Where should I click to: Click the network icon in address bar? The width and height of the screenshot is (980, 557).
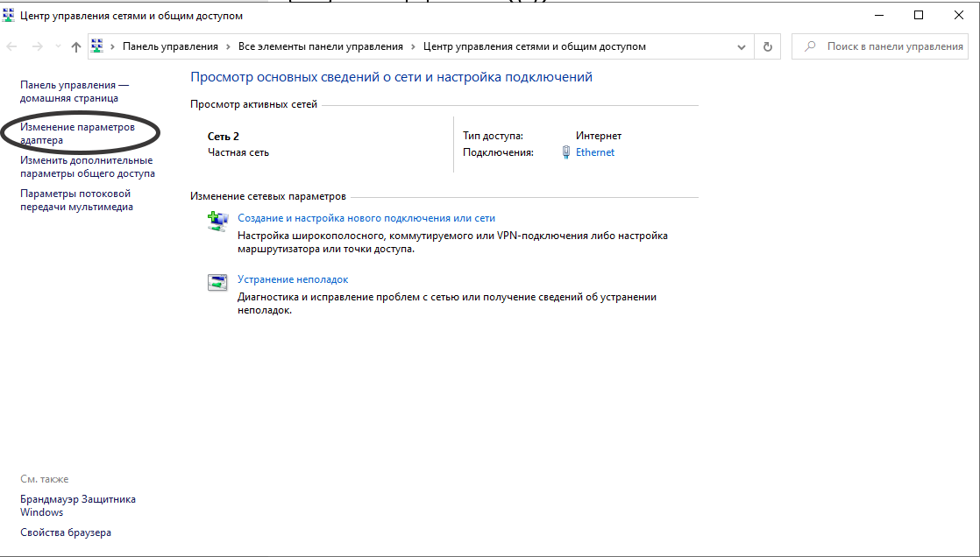98,47
